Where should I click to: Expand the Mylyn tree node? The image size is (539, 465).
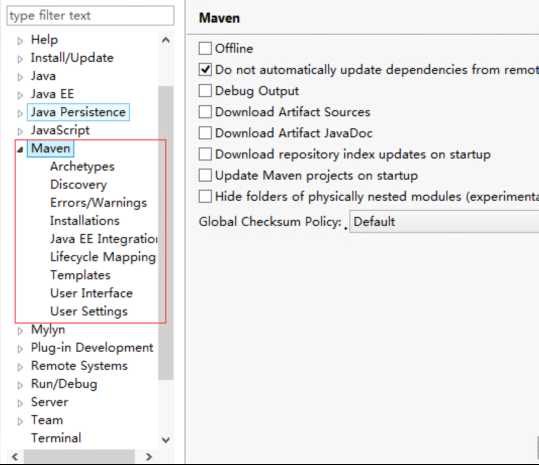(20, 331)
